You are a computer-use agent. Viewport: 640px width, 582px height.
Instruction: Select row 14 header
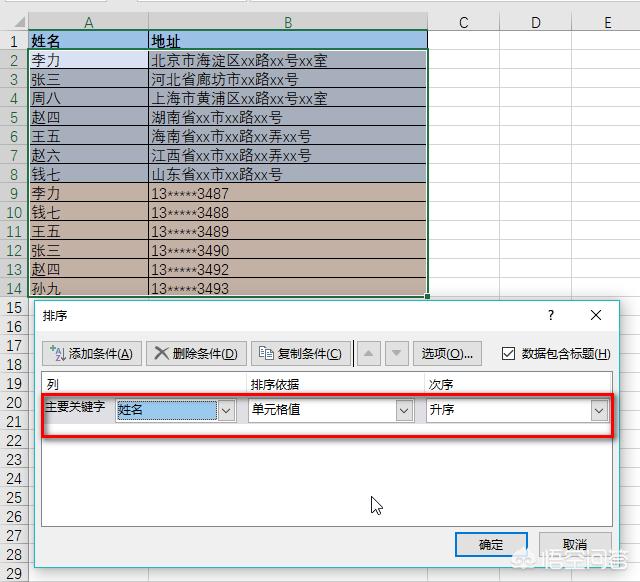click(14, 288)
